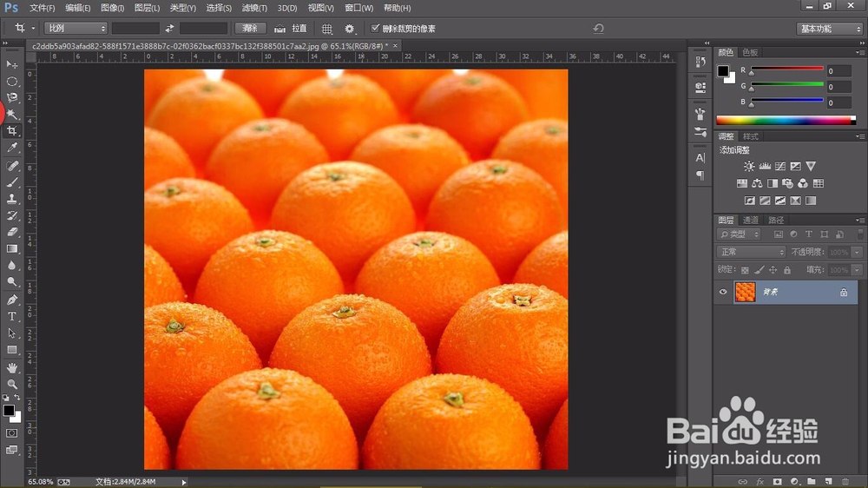This screenshot has width=868, height=488.
Task: Select the Zoom tool
Action: coord(11,384)
